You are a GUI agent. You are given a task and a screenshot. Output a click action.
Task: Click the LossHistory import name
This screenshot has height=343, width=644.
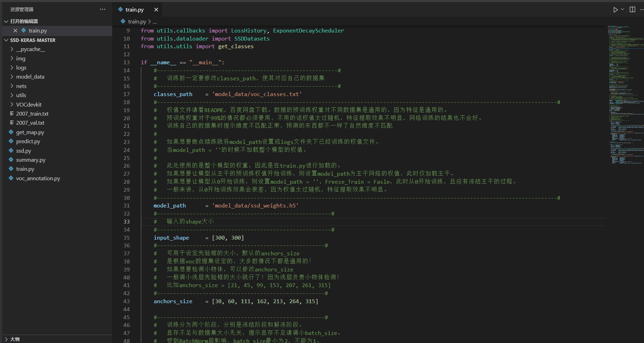point(249,31)
